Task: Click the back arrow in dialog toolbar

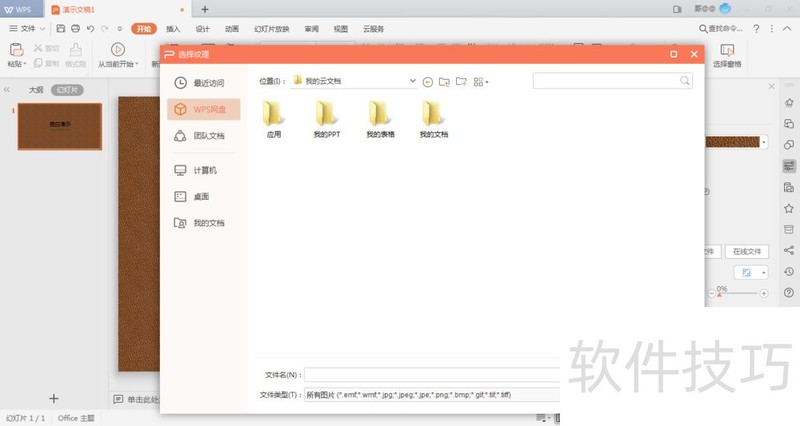Action: (428, 82)
